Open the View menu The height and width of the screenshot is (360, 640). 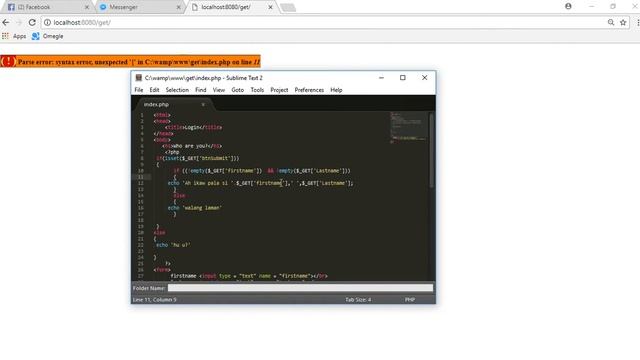(x=219, y=90)
